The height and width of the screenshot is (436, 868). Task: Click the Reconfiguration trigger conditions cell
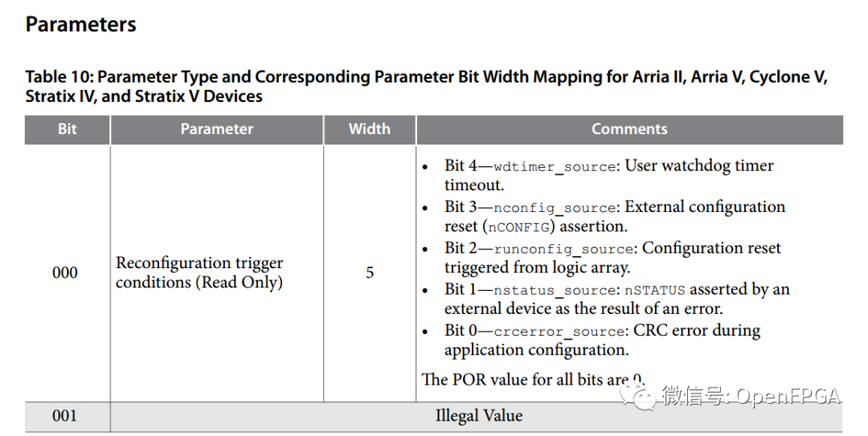click(199, 273)
